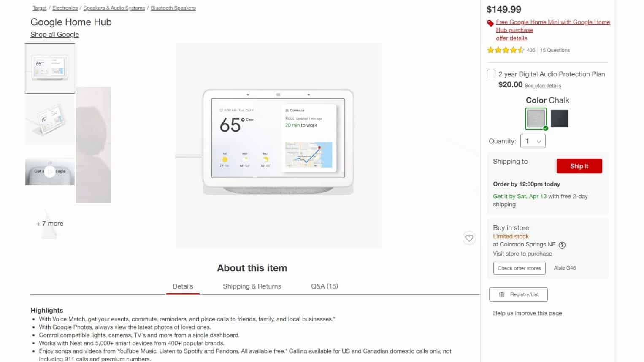Go to Electronics breadcrumb link

65,8
